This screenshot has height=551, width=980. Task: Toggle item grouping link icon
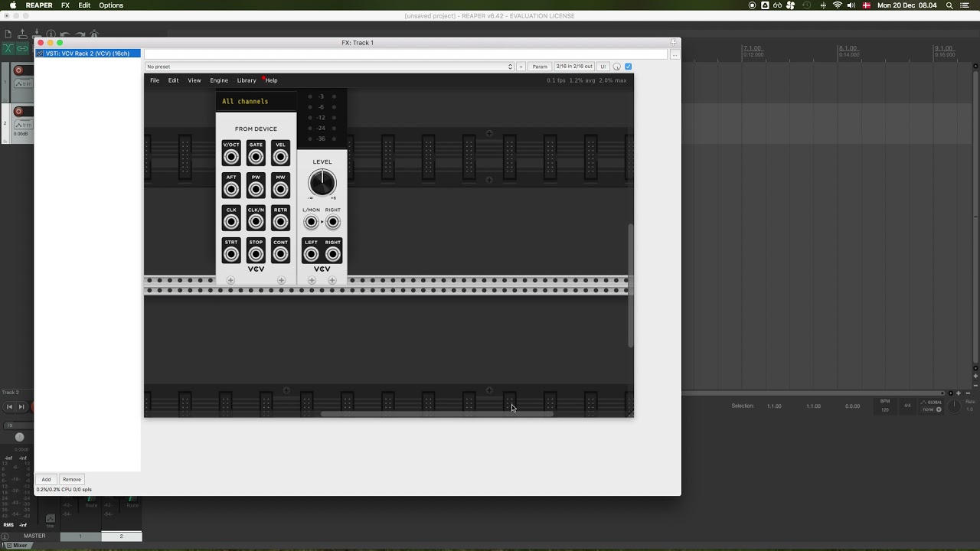click(22, 48)
